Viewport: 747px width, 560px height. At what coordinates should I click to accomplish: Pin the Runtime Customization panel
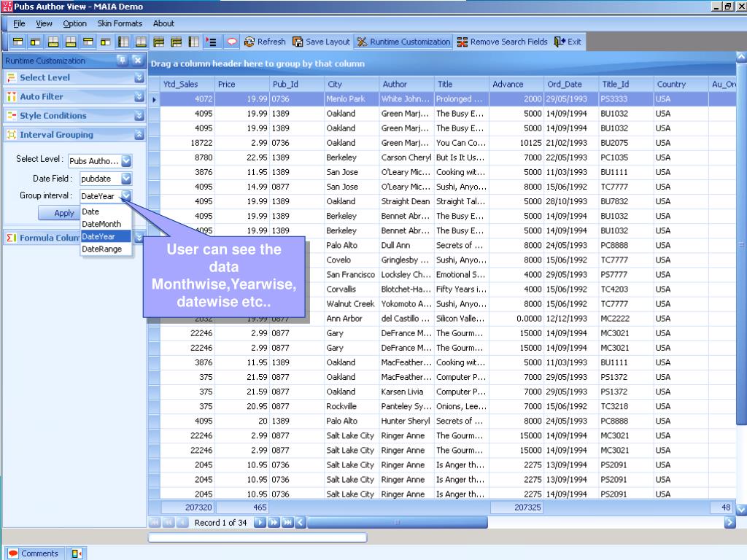point(123,61)
